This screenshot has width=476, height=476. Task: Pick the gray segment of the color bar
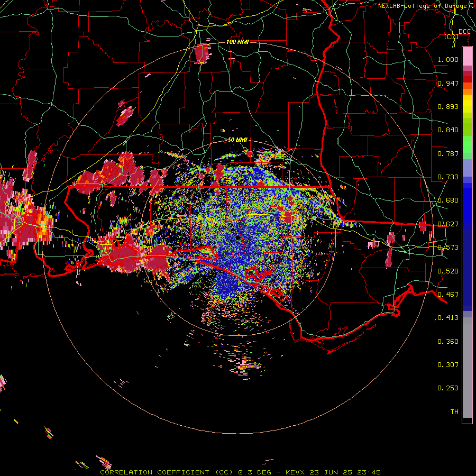(x=467, y=368)
